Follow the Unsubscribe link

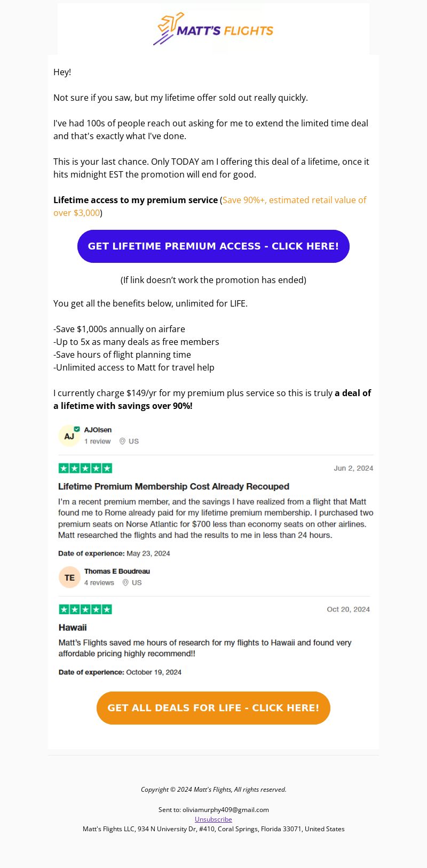[x=213, y=819]
